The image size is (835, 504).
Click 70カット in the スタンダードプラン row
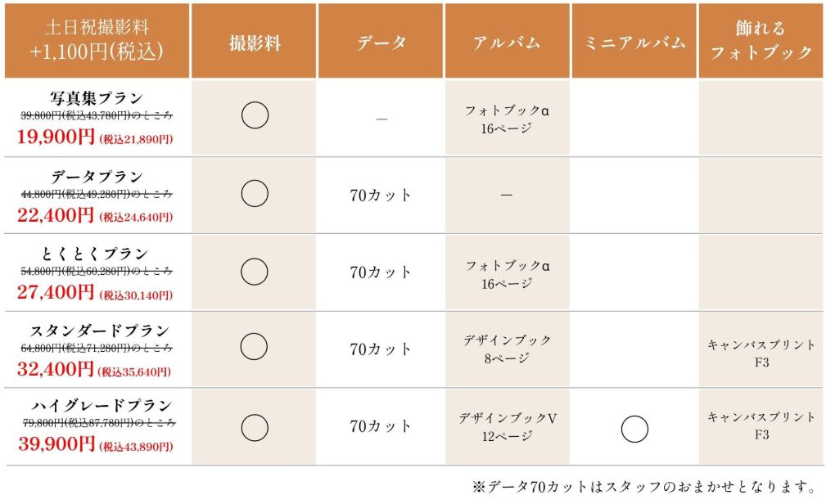[381, 349]
